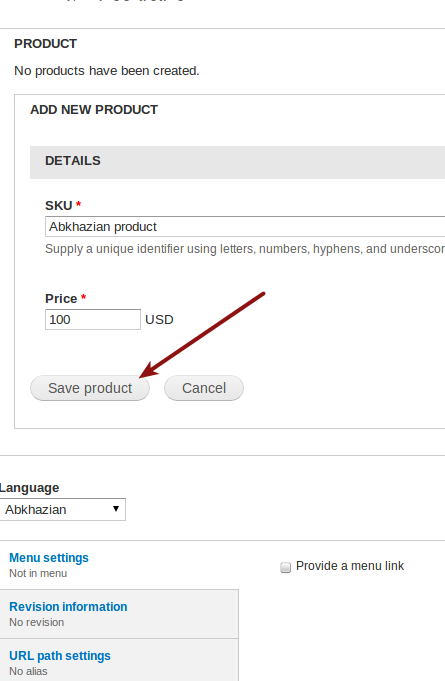Open the Language dropdown showing Abkhazian
Viewport: 445px width, 681px height.
[62, 509]
